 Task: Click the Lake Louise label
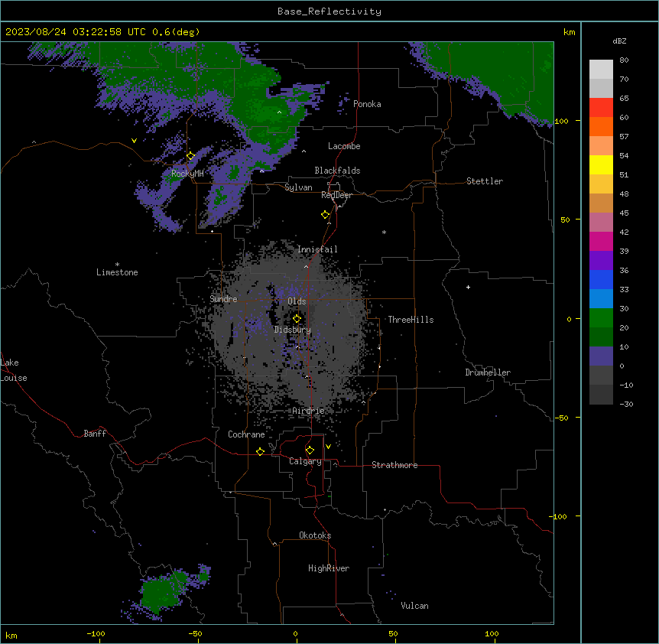[x=14, y=370]
